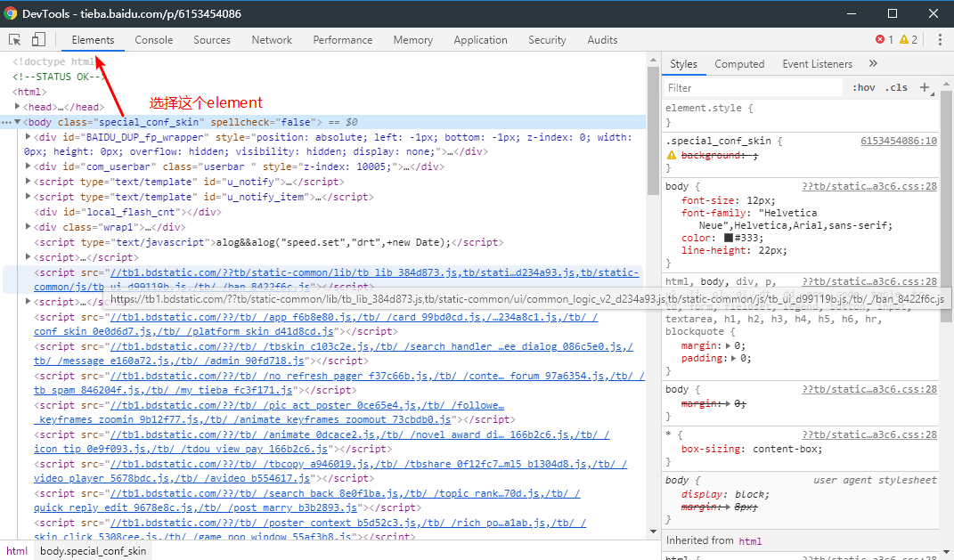Toggle the .cls class editor
The height and width of the screenshot is (560, 954).
coord(896,87)
